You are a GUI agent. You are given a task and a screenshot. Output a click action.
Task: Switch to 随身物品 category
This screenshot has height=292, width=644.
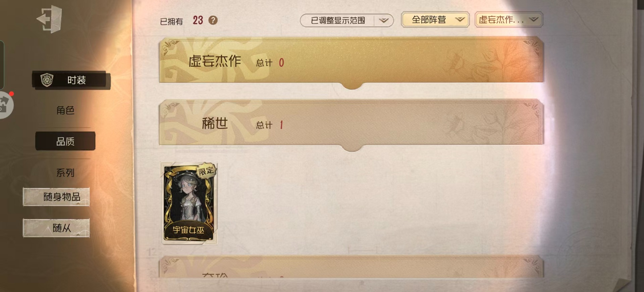tap(56, 197)
